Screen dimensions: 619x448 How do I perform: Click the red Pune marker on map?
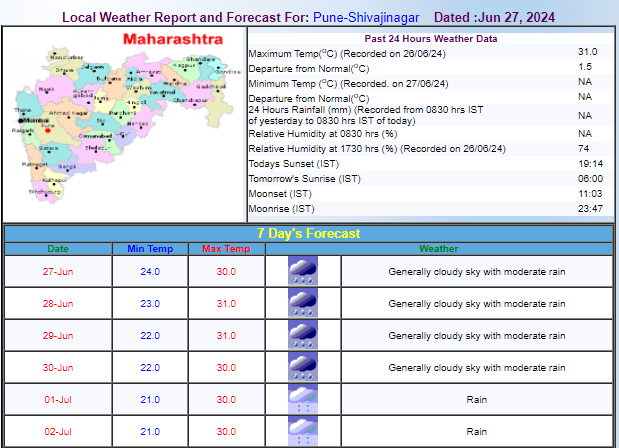(x=48, y=130)
